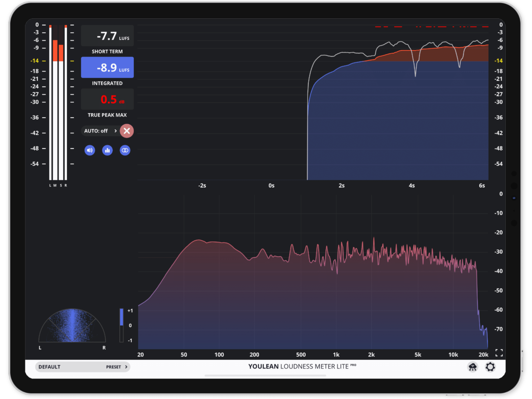Click the M momentary level meter bar
532x399 pixels.
coord(55,102)
